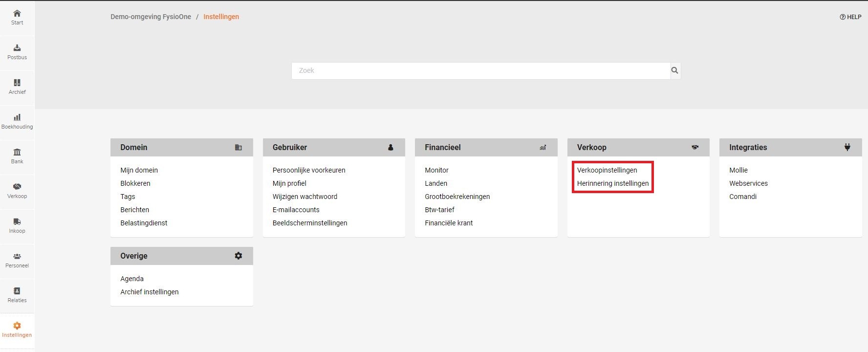Go to Relaties contacts icon
Screen dimensions: 868x352
[17, 291]
